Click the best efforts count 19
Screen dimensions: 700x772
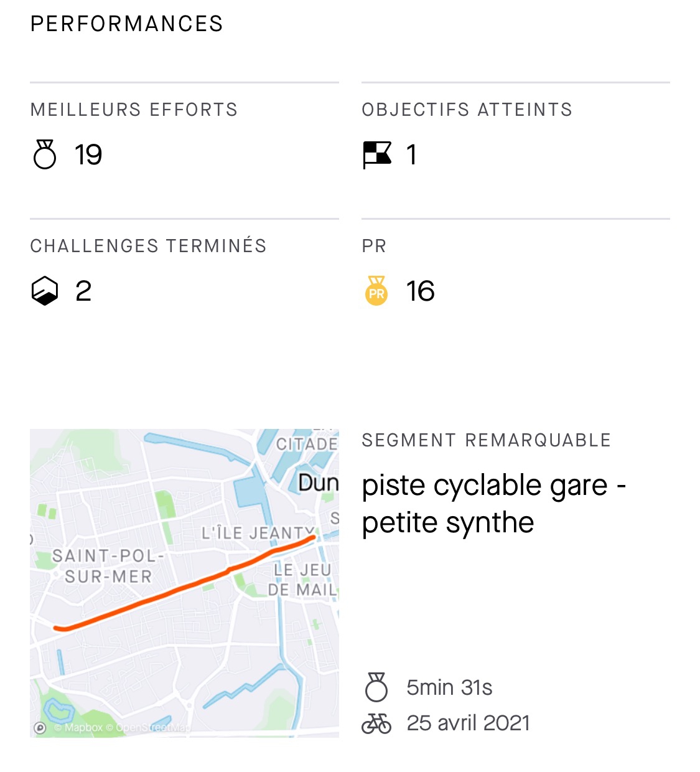(88, 154)
